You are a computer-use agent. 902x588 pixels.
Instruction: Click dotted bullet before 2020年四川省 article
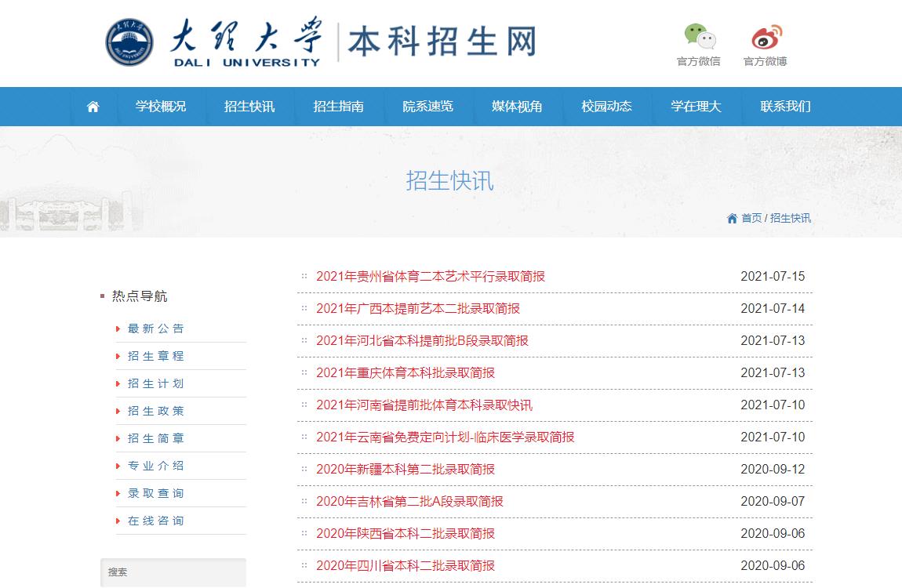[x=304, y=565]
